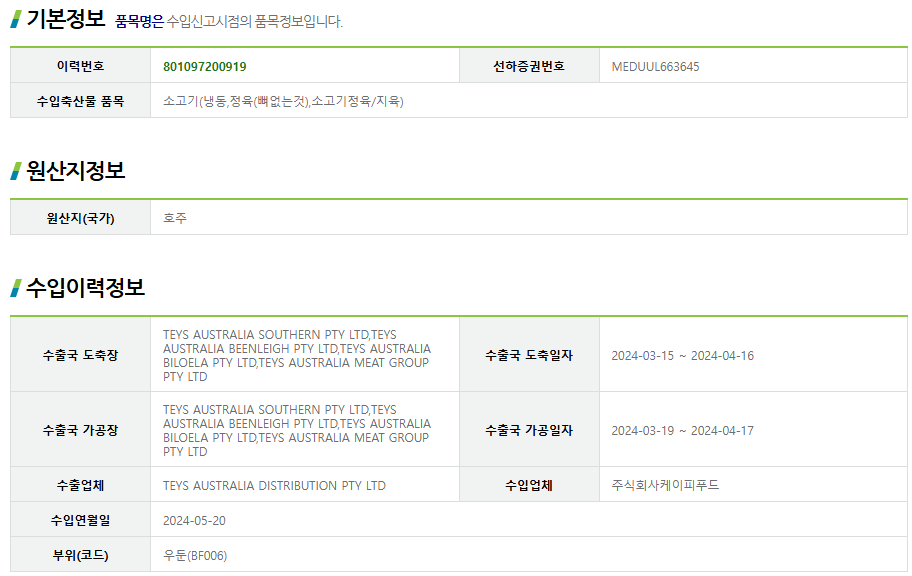Select the 수입축산물 품목 value text
This screenshot has height=576, width=912.
[x=283, y=101]
